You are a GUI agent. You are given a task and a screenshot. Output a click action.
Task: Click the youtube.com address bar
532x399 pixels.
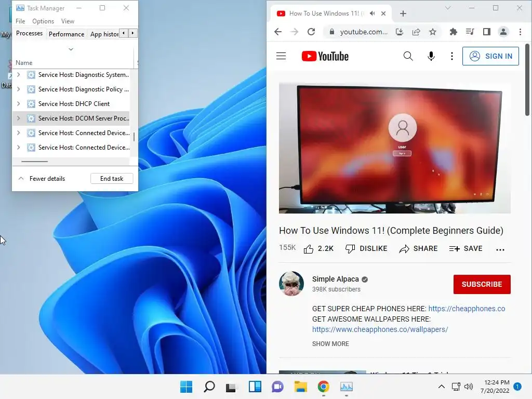point(363,32)
